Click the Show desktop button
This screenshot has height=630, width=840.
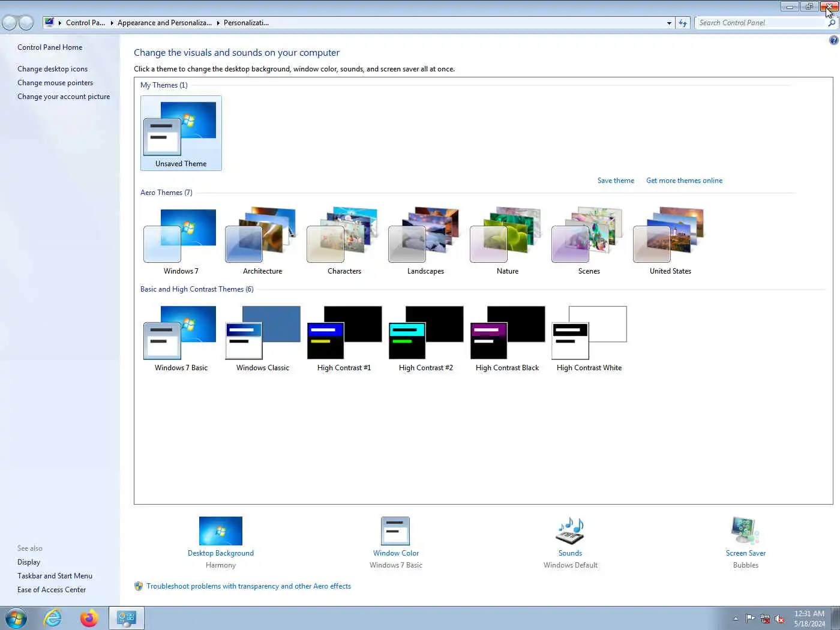pos(835,618)
